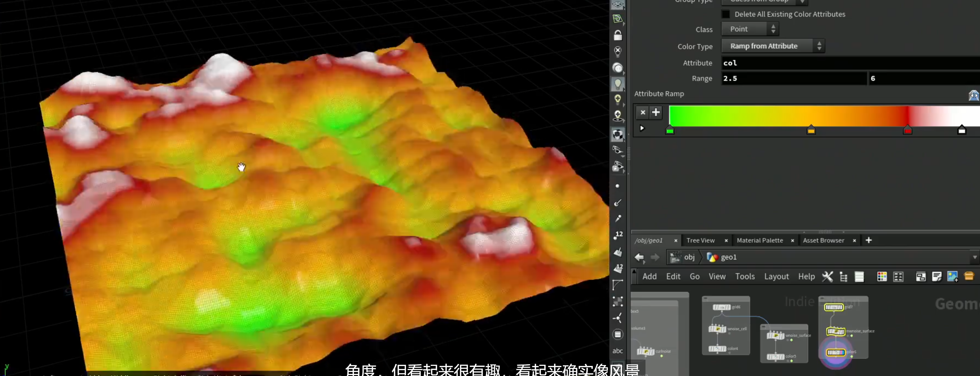Open the Add menu
This screenshot has width=980, height=376.
(649, 277)
